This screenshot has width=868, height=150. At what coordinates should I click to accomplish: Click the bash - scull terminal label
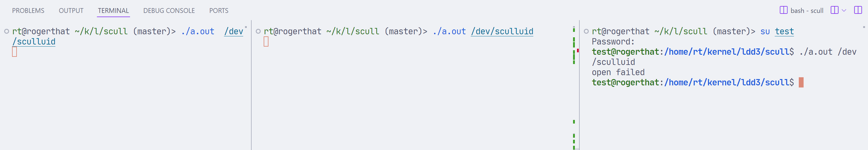(x=807, y=11)
